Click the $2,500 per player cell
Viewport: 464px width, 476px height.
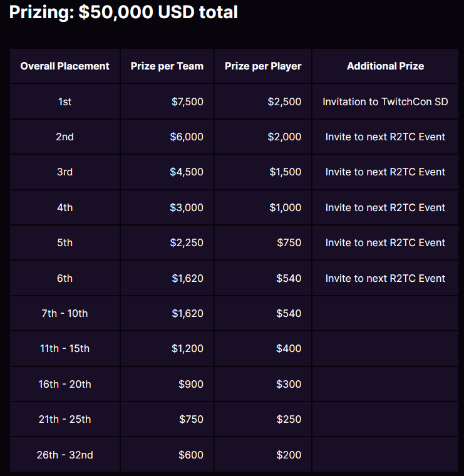click(x=284, y=101)
